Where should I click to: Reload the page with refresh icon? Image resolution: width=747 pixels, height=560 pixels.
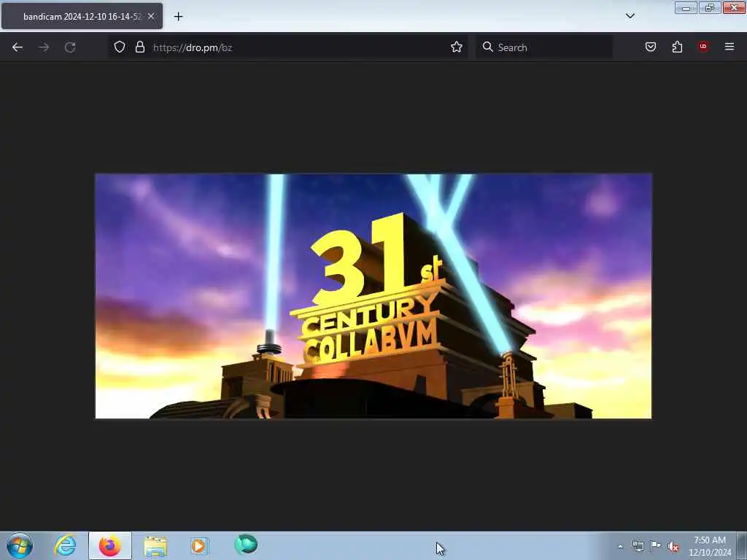click(x=70, y=47)
